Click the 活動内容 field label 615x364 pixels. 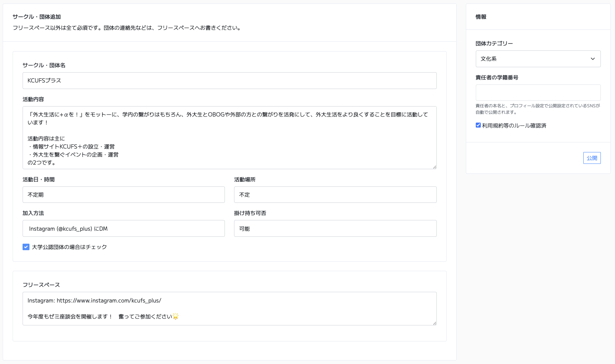tap(33, 99)
